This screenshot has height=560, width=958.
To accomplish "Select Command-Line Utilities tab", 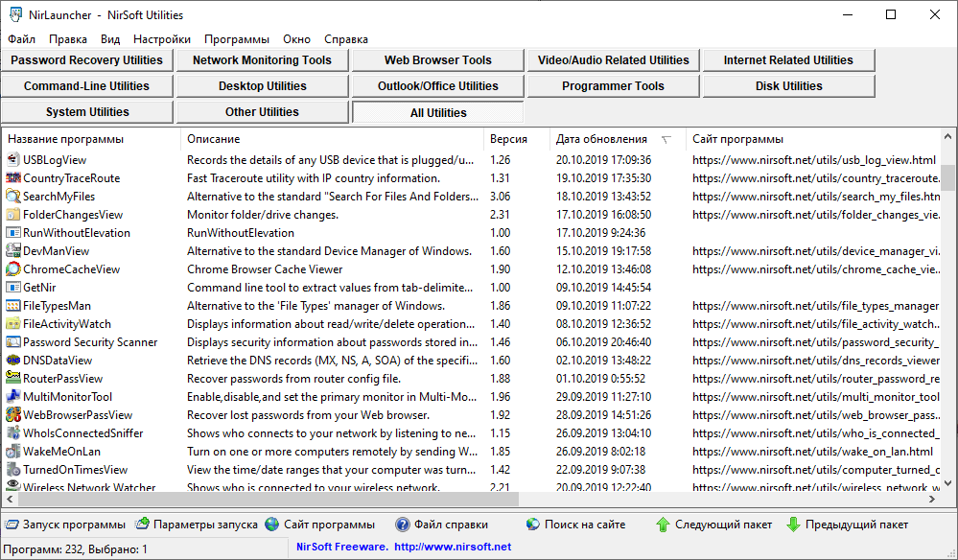I will (86, 86).
